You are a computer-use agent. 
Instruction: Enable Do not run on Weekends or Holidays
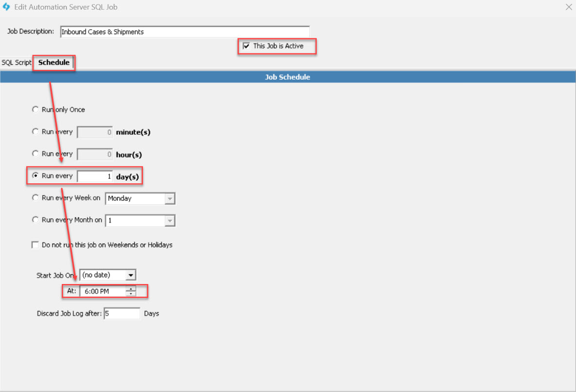tap(35, 245)
